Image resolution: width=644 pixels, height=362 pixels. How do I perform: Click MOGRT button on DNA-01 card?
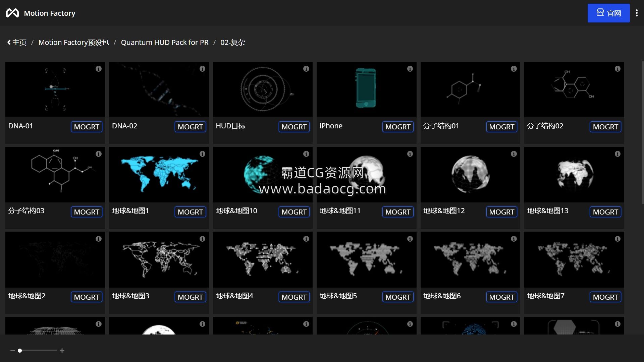coord(87,127)
